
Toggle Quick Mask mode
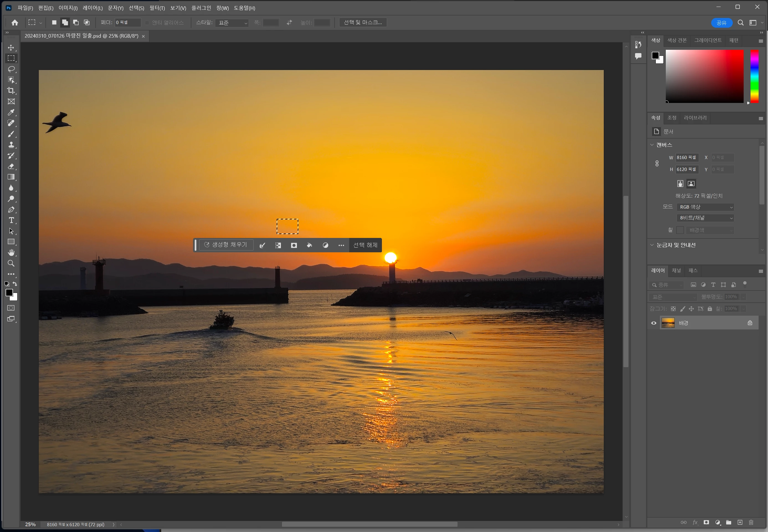click(11, 308)
